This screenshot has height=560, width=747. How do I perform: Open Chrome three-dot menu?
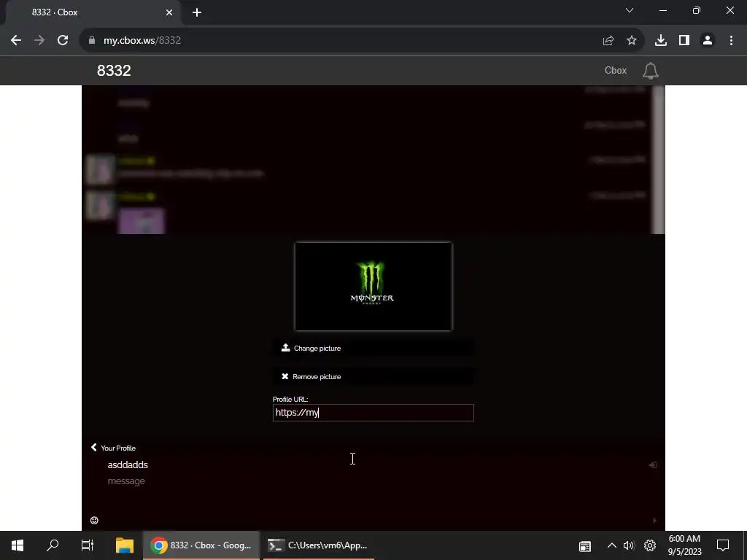tap(731, 41)
